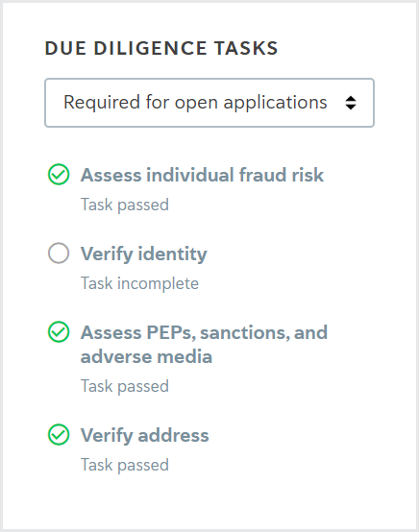Click Task passed status under fraud risk
The height and width of the screenshot is (532, 419).
pos(125,205)
